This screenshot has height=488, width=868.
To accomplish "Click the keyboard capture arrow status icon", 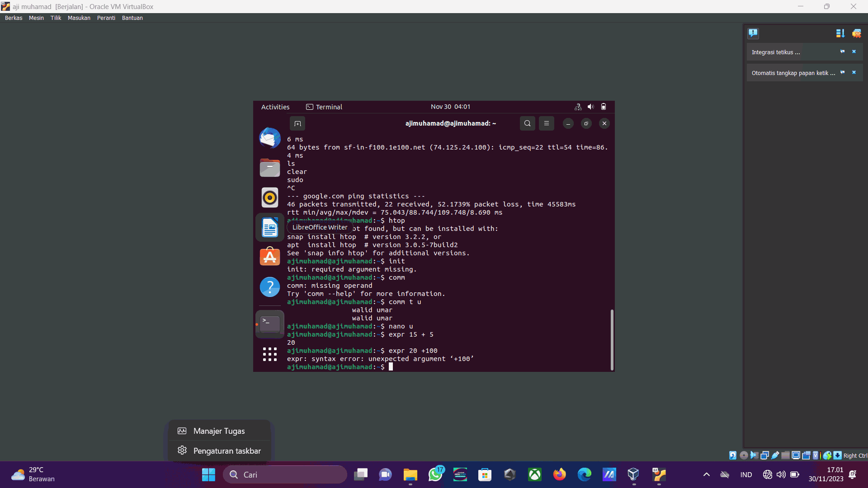I will click(838, 455).
